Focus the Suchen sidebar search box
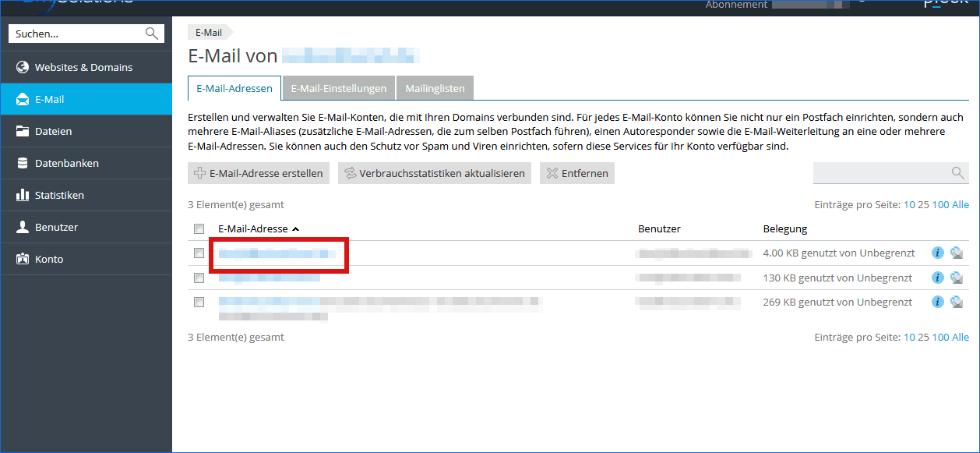Image resolution: width=980 pixels, height=453 pixels. coord(86,34)
